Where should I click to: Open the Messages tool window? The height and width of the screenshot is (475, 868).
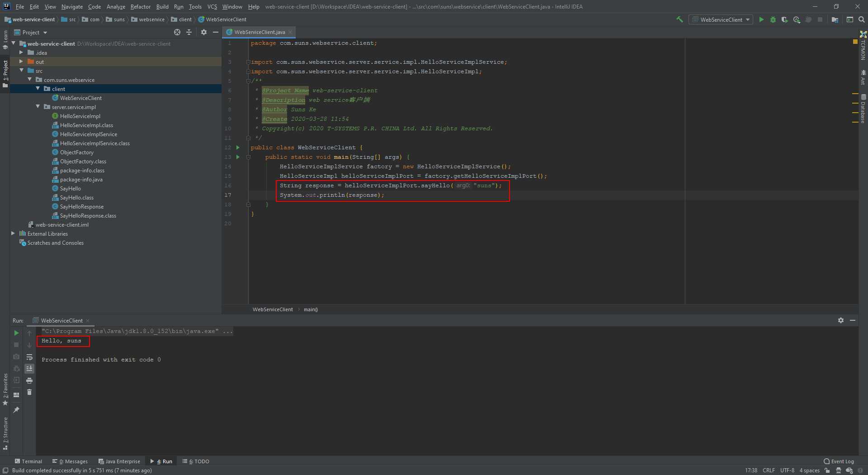70,461
